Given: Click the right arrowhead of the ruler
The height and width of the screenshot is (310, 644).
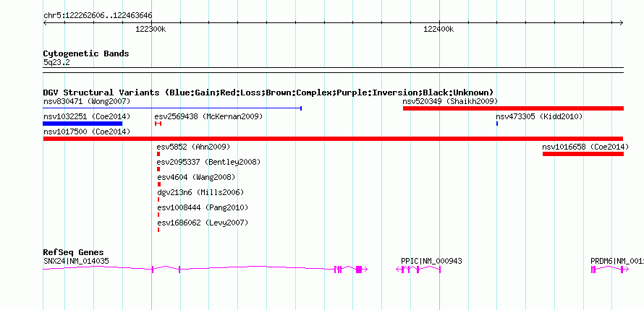Looking at the screenshot, I should click(622, 23).
